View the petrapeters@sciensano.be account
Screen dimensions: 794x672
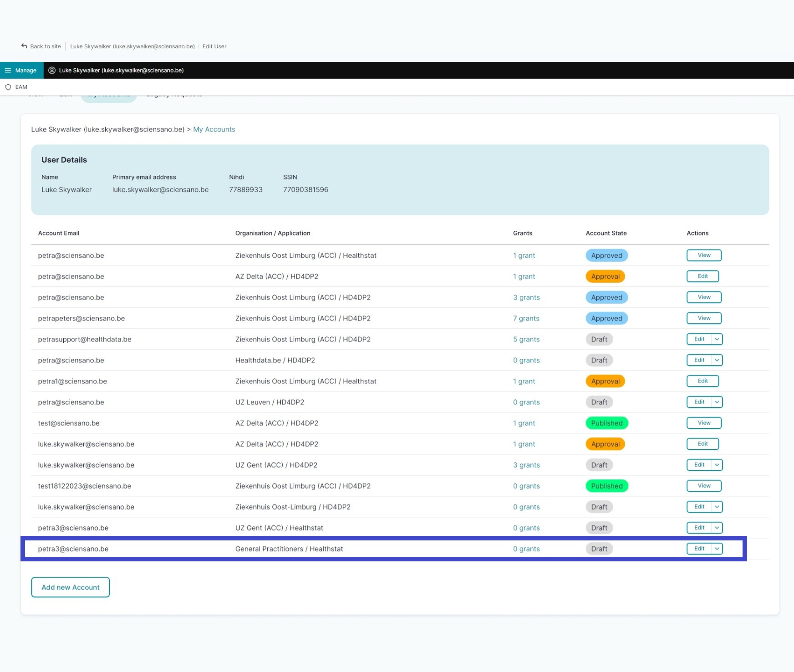(704, 318)
